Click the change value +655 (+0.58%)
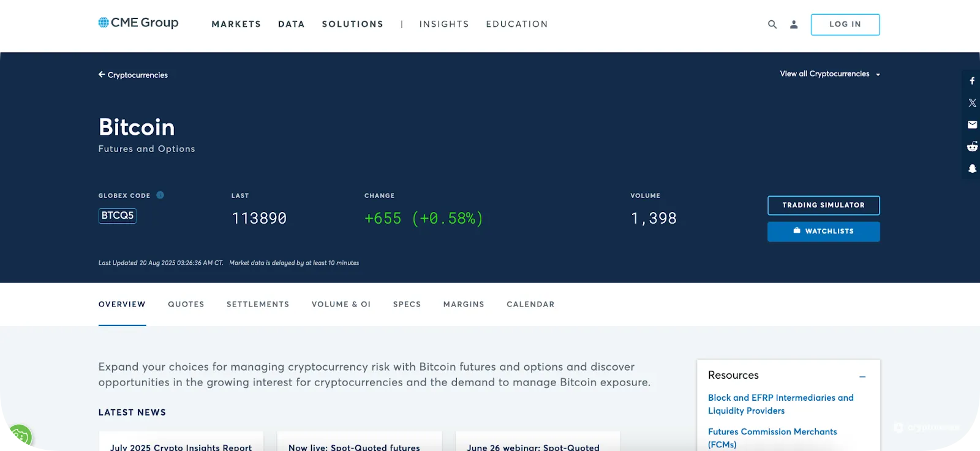Screen dimensions: 980x451 [424, 218]
